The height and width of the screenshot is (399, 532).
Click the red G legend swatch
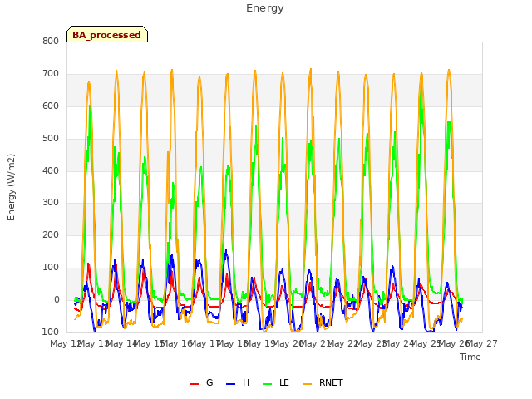[x=194, y=384]
